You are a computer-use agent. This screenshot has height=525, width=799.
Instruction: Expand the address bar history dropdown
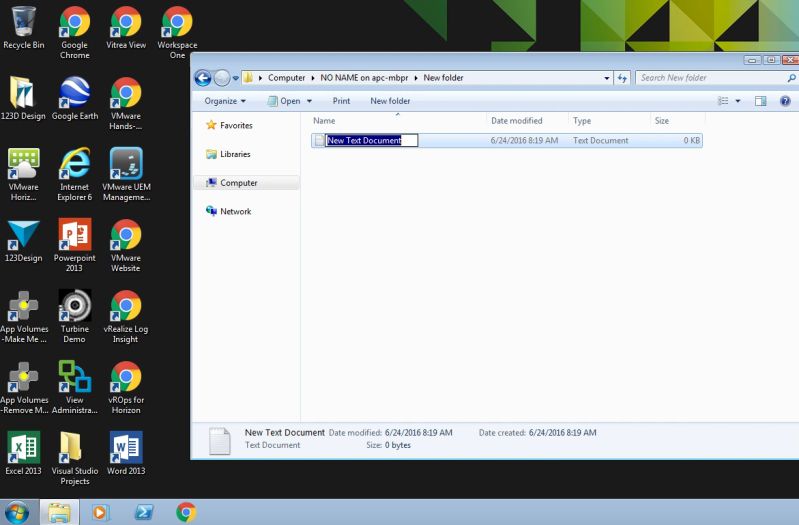point(606,78)
